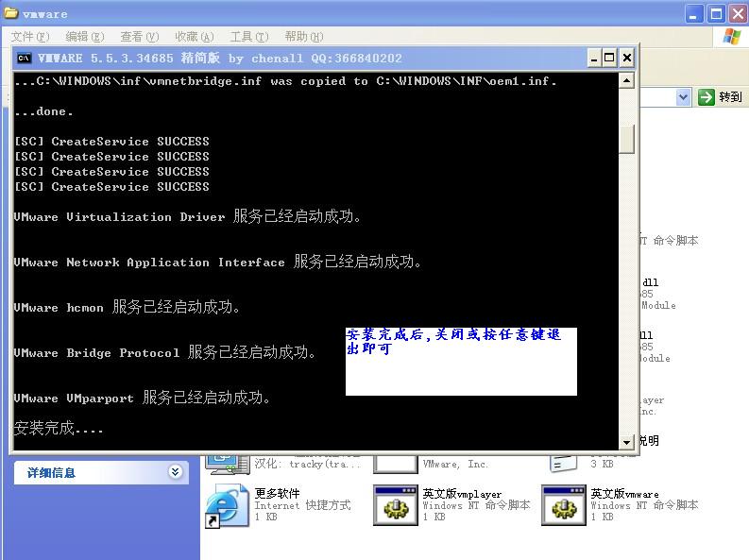Click the console scrollbar up arrow
The height and width of the screenshot is (560, 749).
[625, 80]
